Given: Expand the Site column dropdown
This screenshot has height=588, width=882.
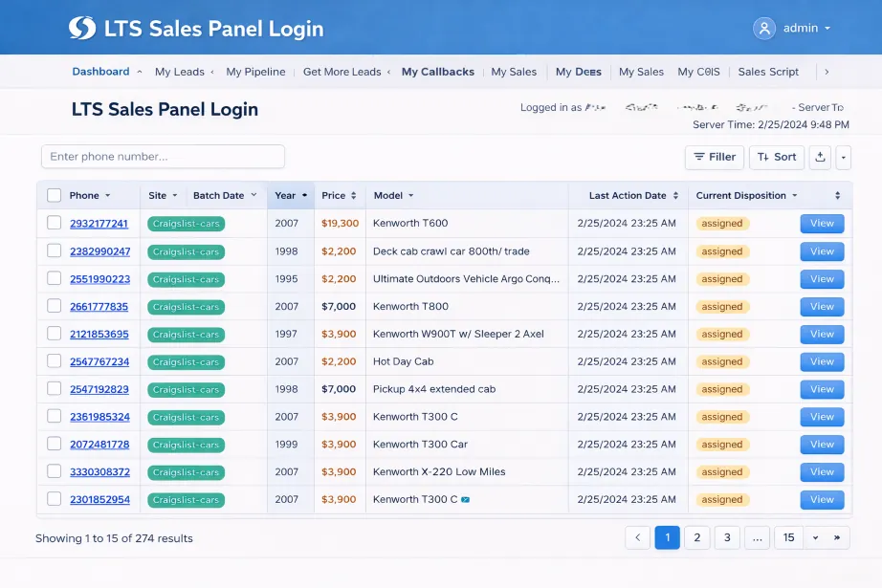Looking at the screenshot, I should click(x=175, y=196).
